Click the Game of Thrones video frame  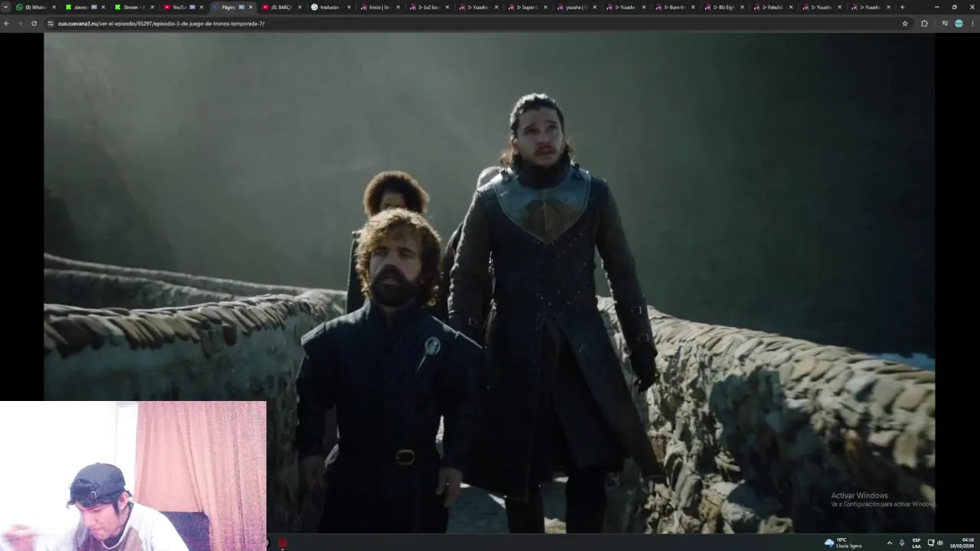click(x=489, y=282)
